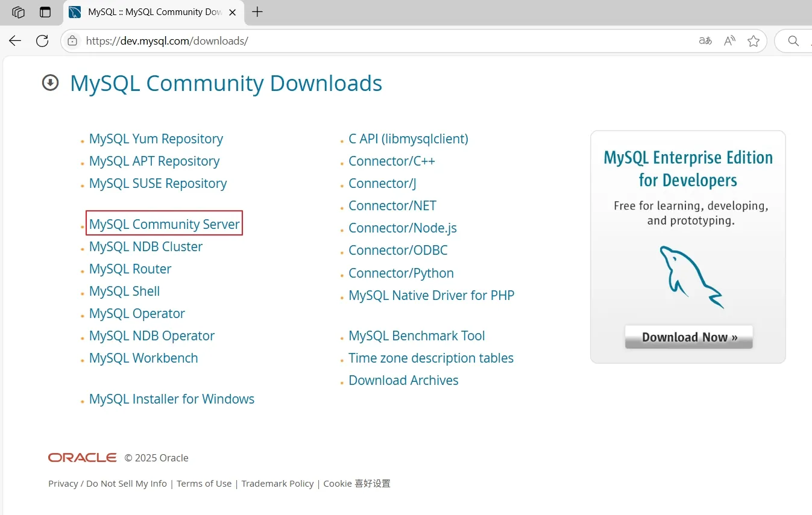
Task: Open a new tab with the plus icon
Action: (257, 12)
